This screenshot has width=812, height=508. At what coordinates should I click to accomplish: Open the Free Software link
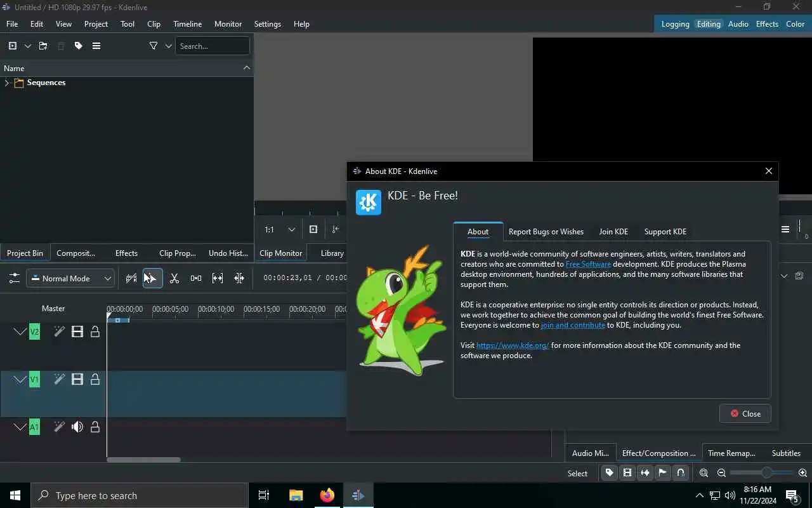click(588, 264)
